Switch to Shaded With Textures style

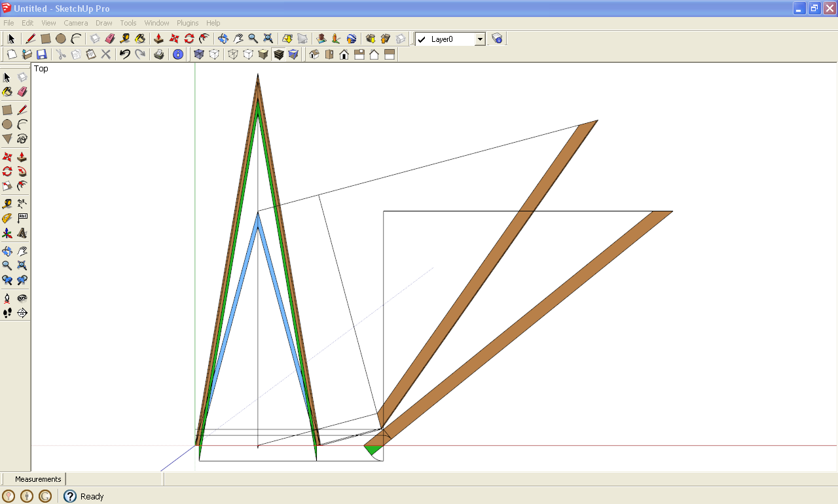[x=279, y=54]
